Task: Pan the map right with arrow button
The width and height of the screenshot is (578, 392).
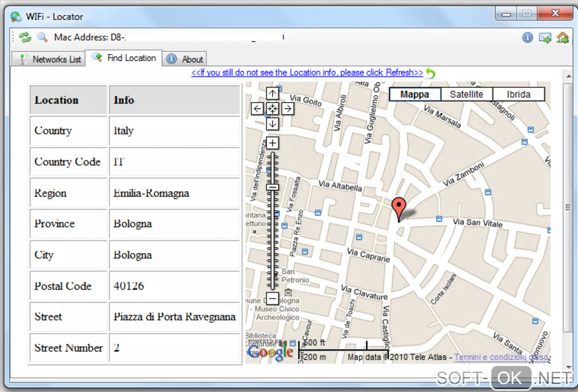Action: (288, 108)
